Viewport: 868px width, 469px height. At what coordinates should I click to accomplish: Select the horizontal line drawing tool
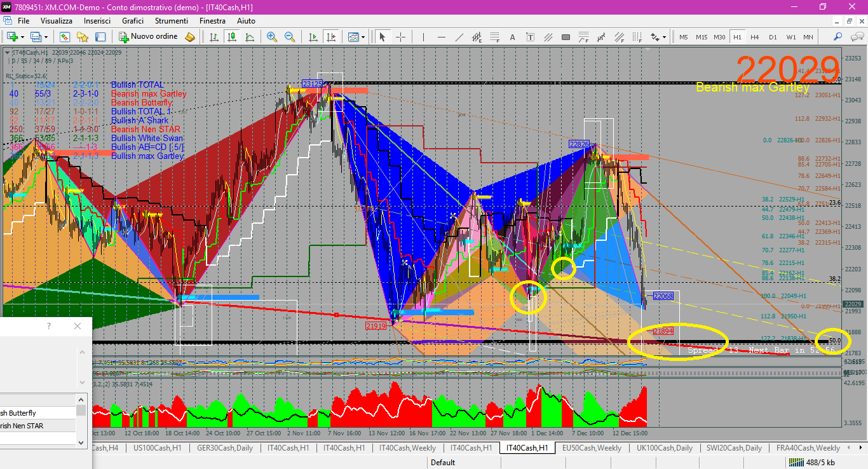440,37
